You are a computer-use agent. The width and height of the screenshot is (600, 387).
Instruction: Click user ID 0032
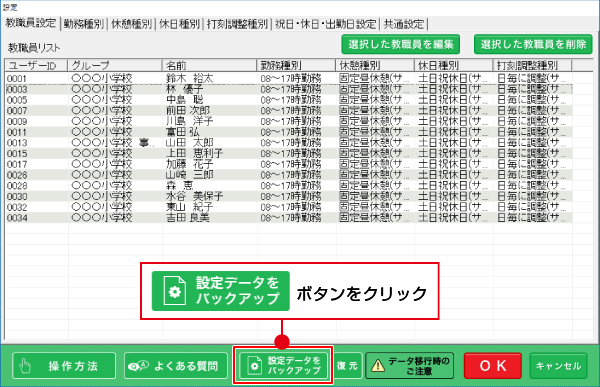click(x=17, y=207)
